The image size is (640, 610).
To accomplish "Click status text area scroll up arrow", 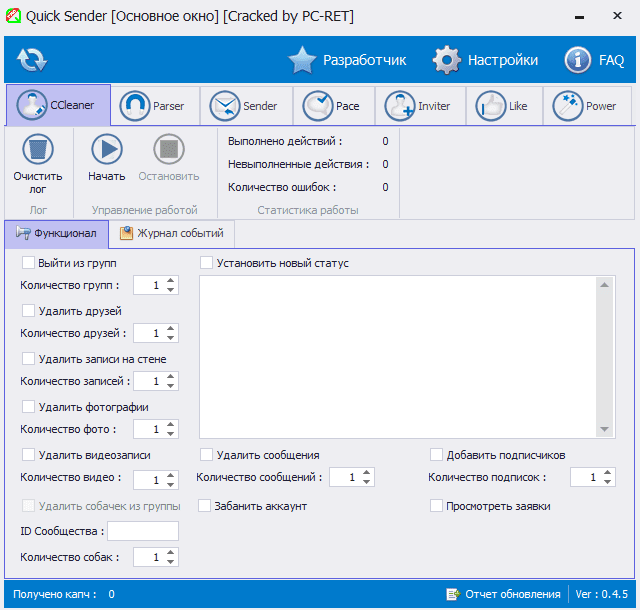I will click(605, 285).
